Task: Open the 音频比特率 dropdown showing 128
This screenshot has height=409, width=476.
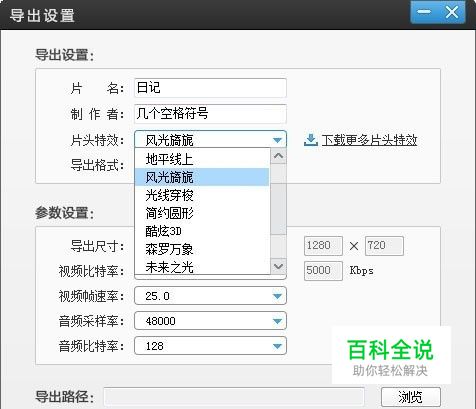Action: 210,346
